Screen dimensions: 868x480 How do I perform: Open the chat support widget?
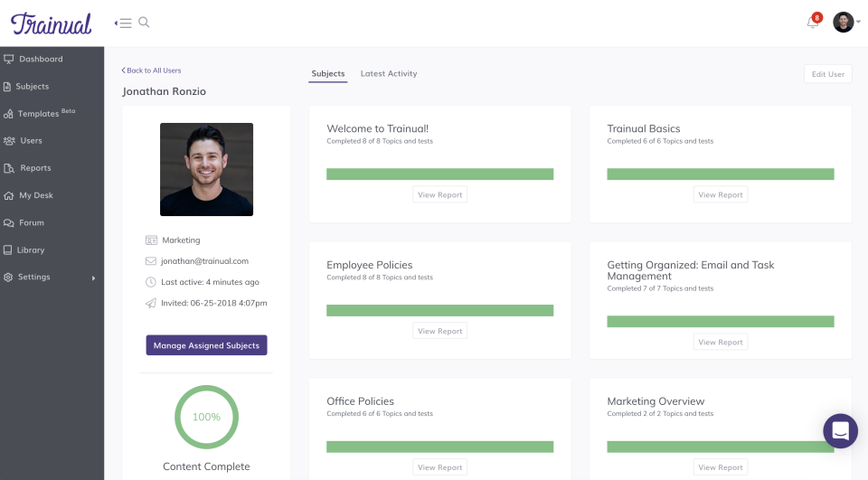[x=840, y=430]
